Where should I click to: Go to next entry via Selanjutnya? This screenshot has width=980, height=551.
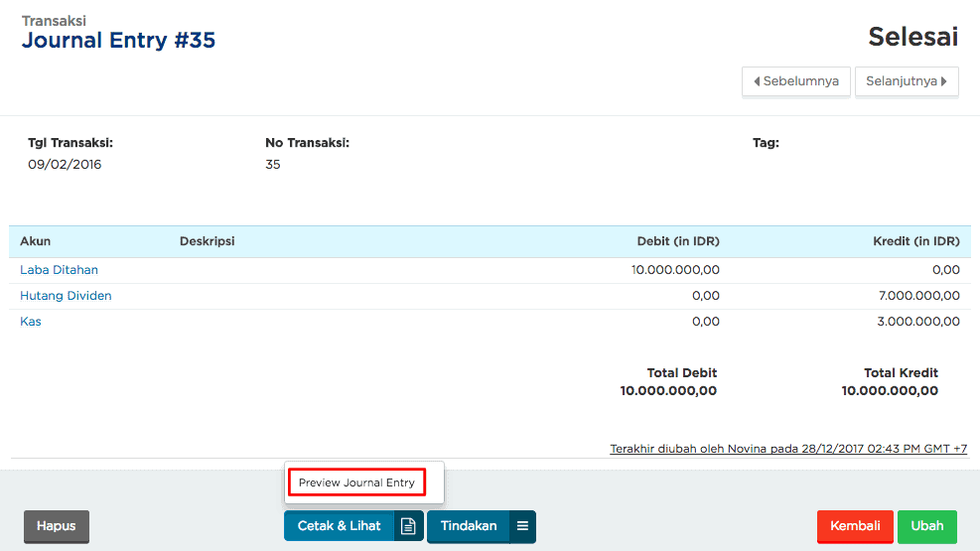pyautogui.click(x=907, y=81)
